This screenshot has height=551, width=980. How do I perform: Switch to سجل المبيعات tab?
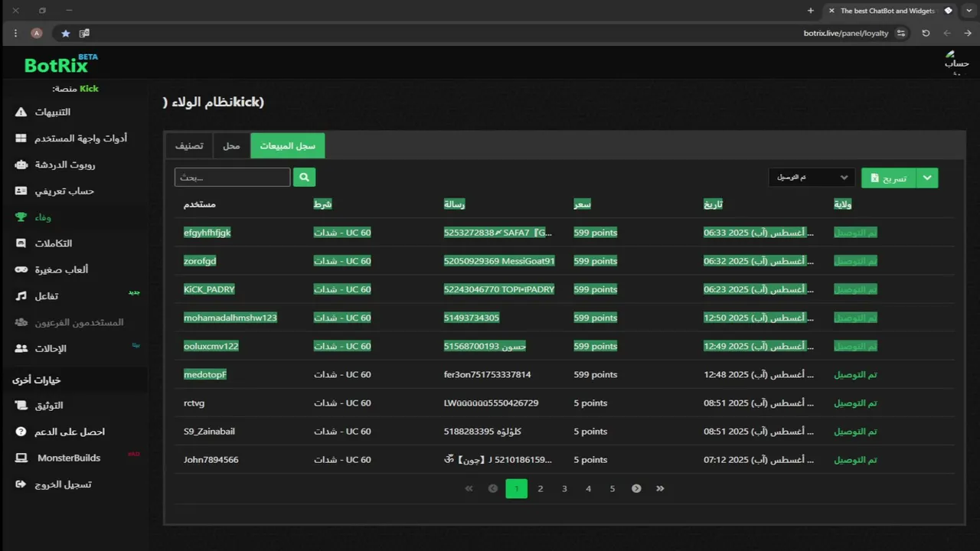point(288,145)
